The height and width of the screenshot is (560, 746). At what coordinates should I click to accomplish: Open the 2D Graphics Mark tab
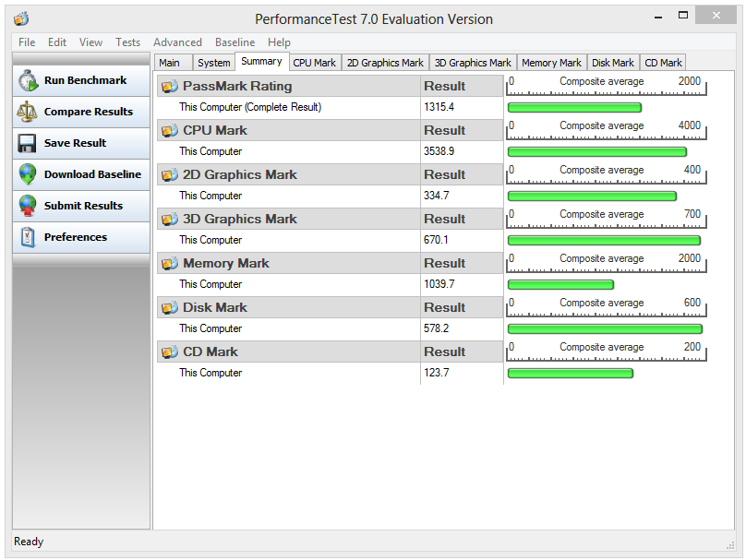385,63
